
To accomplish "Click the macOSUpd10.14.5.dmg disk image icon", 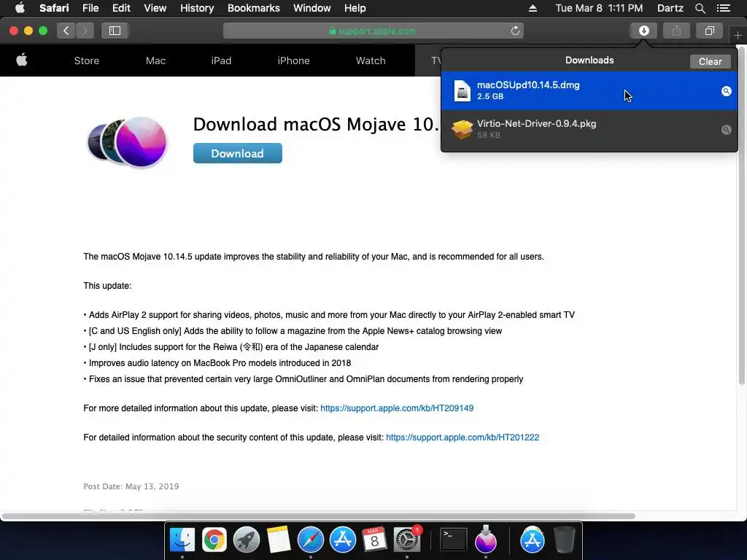I will pos(462,90).
